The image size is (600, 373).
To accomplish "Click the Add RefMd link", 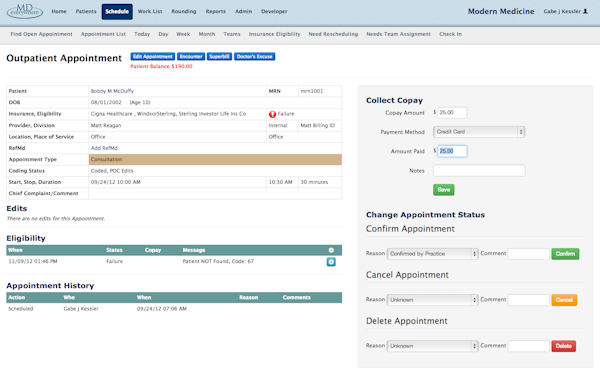I will pos(104,148).
